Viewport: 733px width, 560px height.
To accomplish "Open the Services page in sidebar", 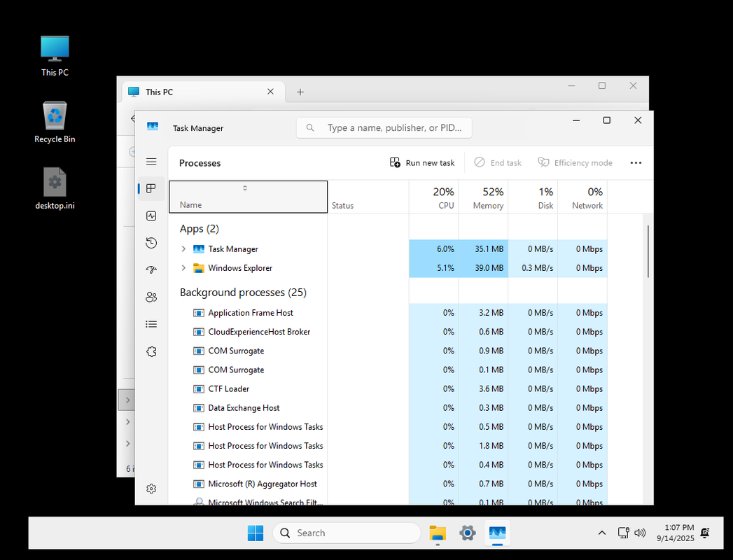I will click(x=151, y=351).
